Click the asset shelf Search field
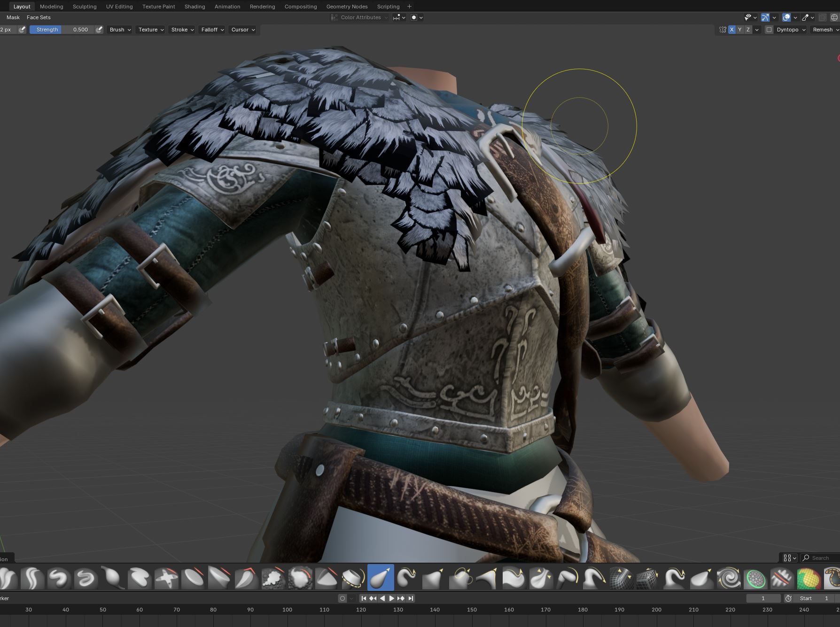The width and height of the screenshot is (840, 627). pos(820,558)
